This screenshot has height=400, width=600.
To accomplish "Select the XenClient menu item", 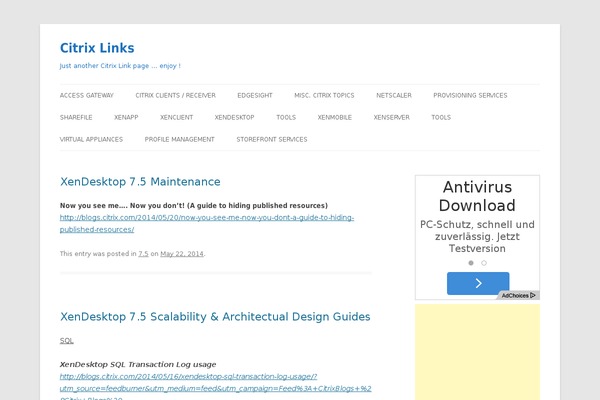I will point(176,118).
